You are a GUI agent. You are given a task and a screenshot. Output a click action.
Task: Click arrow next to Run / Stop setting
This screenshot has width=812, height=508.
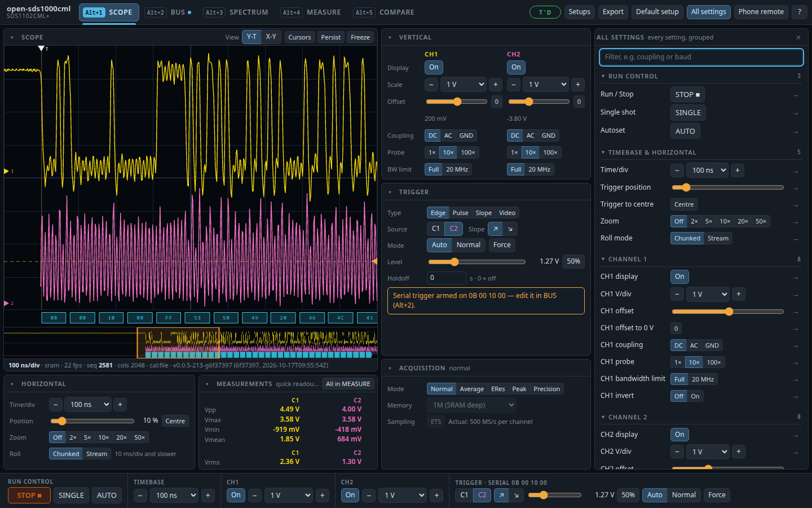click(796, 95)
